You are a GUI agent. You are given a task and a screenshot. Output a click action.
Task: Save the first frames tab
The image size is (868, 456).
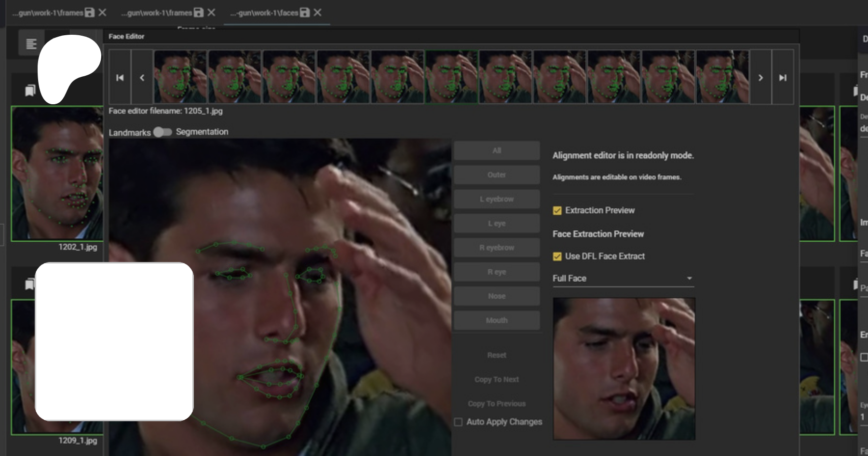click(x=90, y=13)
